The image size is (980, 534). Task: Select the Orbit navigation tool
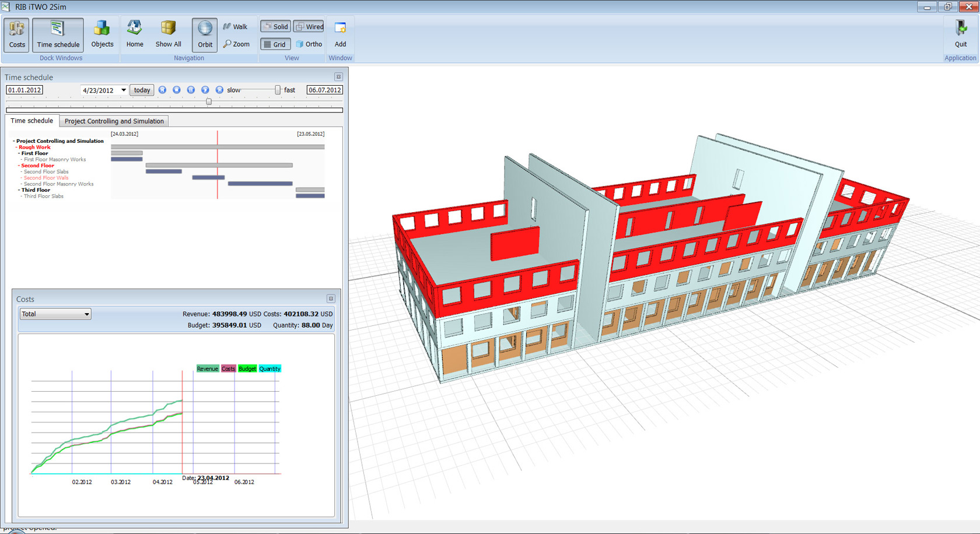[x=204, y=34]
